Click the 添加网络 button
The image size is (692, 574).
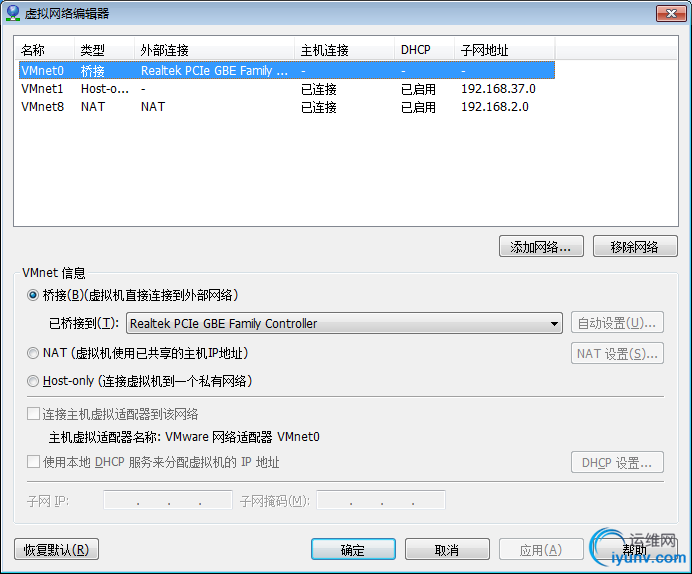541,246
